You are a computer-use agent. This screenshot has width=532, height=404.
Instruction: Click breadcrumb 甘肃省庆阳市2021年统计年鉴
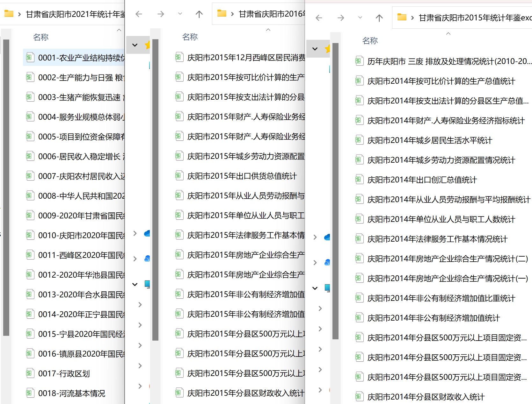pyautogui.click(x=75, y=14)
